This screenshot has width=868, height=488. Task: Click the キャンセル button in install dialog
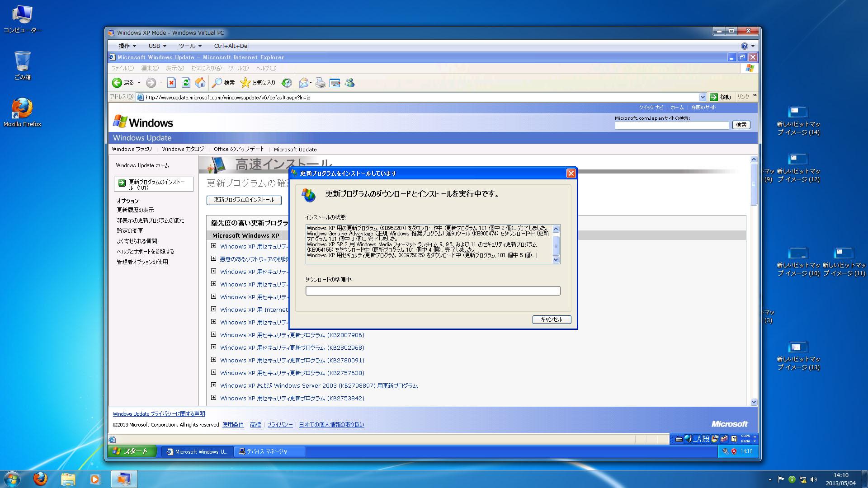(x=552, y=319)
